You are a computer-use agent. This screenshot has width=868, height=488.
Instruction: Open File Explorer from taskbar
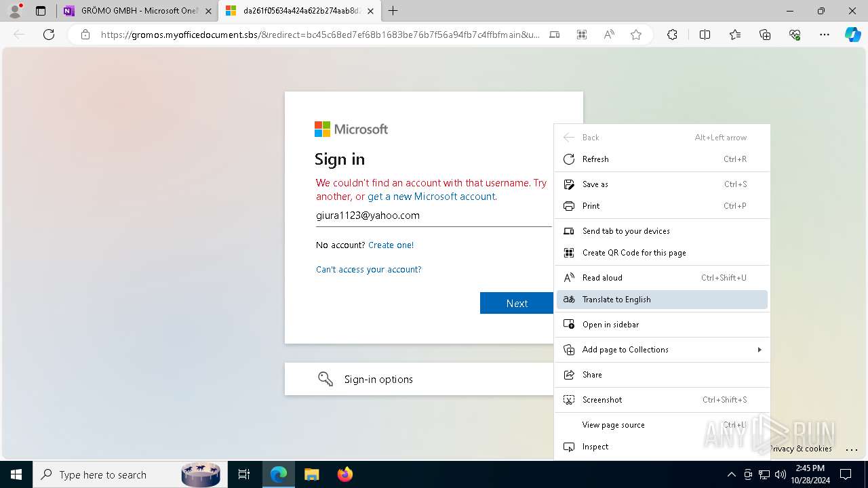[x=311, y=474]
